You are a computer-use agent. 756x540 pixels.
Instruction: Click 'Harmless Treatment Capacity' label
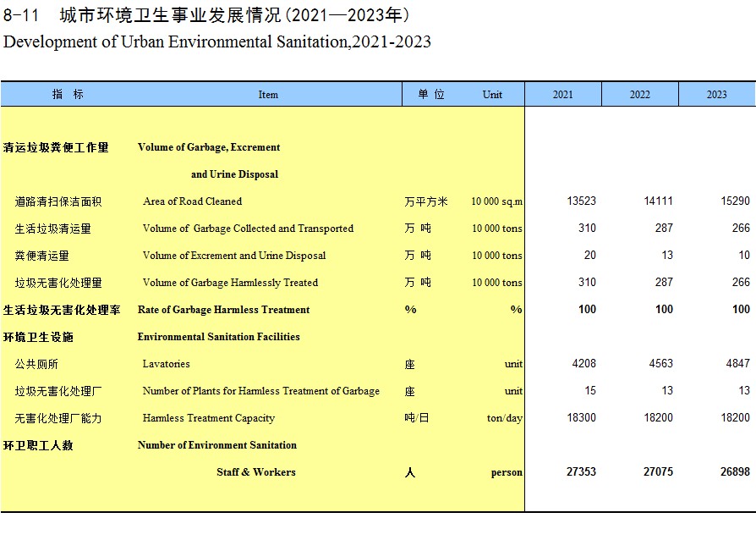[209, 418]
